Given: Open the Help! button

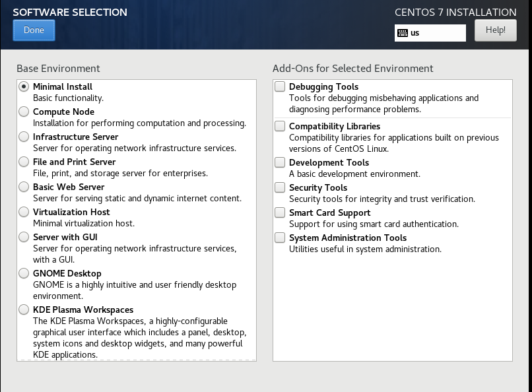Looking at the screenshot, I should pyautogui.click(x=495, y=30).
